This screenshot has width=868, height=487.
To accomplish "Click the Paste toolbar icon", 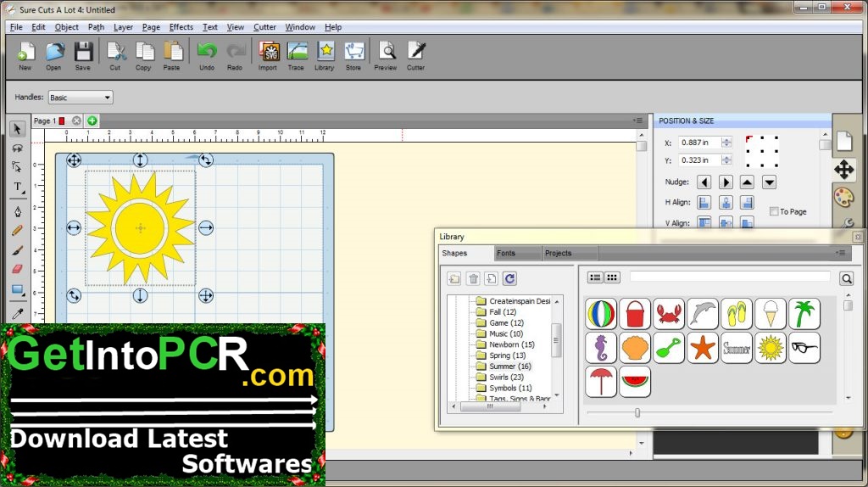I will click(x=171, y=55).
